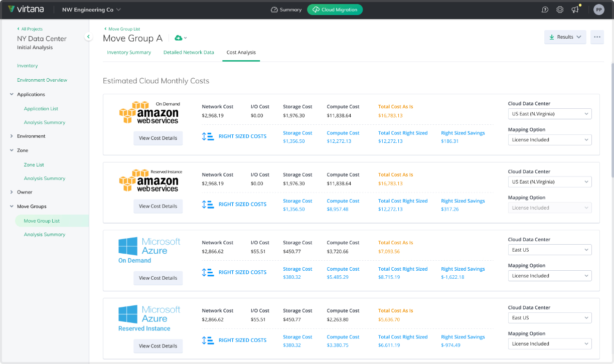614x364 pixels.
Task: Open Zone List in the sidebar
Action: click(34, 164)
